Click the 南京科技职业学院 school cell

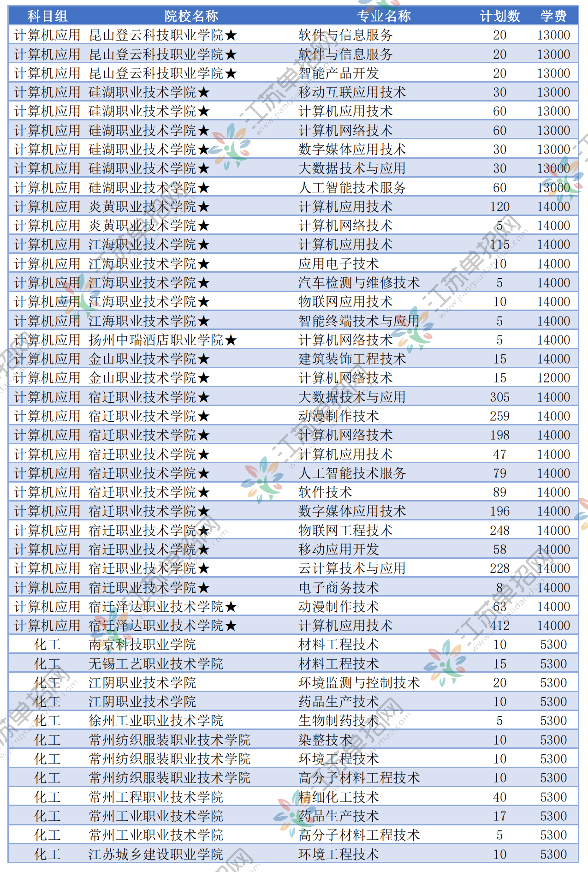pyautogui.click(x=143, y=645)
